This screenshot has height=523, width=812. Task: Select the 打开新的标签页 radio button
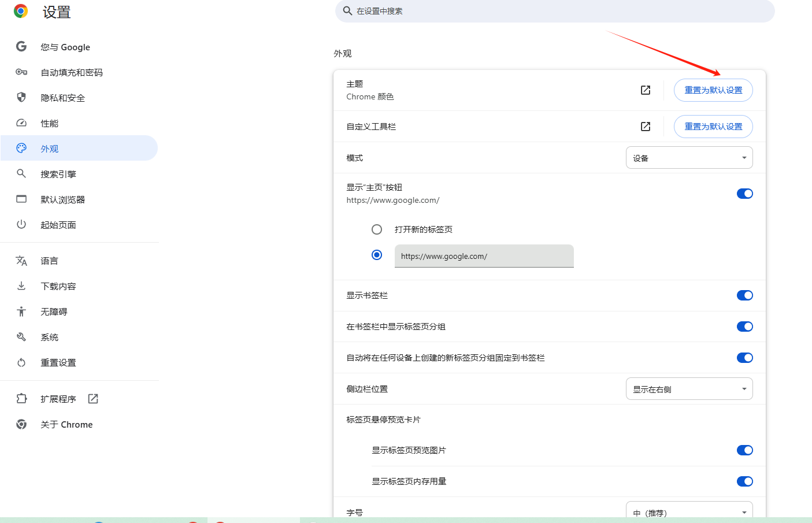377,229
